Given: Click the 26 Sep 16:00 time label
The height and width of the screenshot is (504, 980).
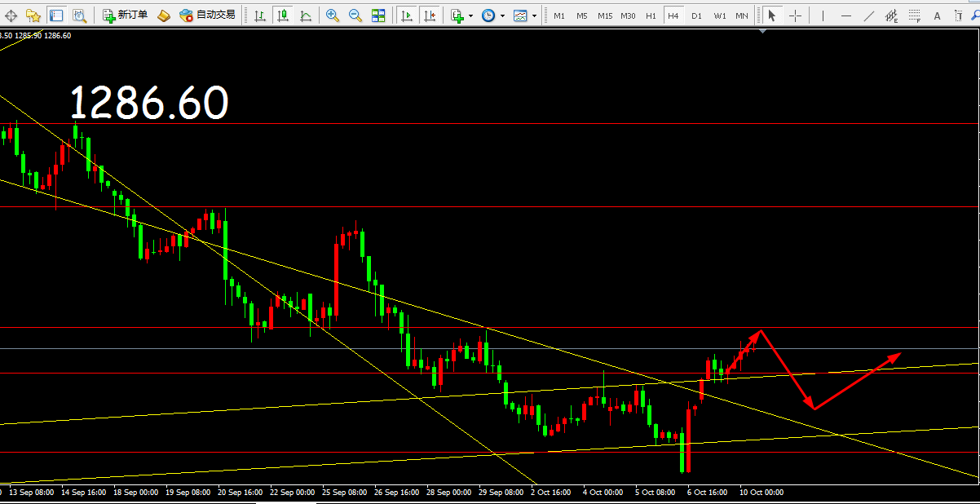Looking at the screenshot, I should pyautogui.click(x=397, y=493).
